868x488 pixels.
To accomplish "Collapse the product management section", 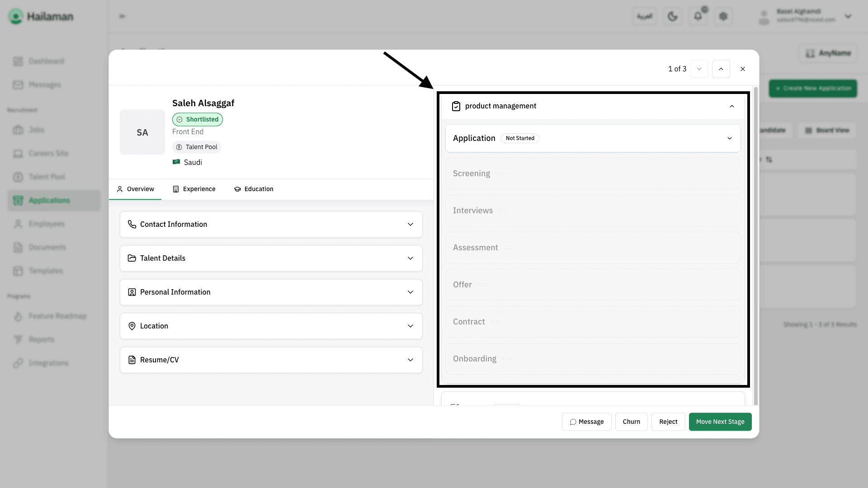I will pos(732,106).
